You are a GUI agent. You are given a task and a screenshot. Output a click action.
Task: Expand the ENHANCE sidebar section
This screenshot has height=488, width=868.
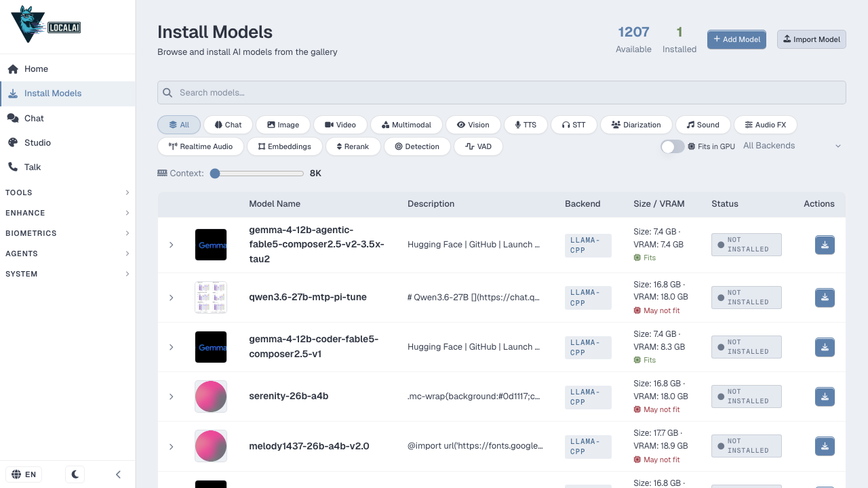point(68,213)
